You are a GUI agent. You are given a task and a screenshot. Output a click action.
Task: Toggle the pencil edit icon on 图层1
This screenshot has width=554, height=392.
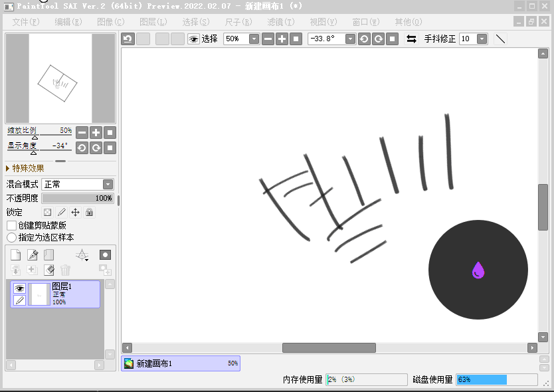click(19, 300)
